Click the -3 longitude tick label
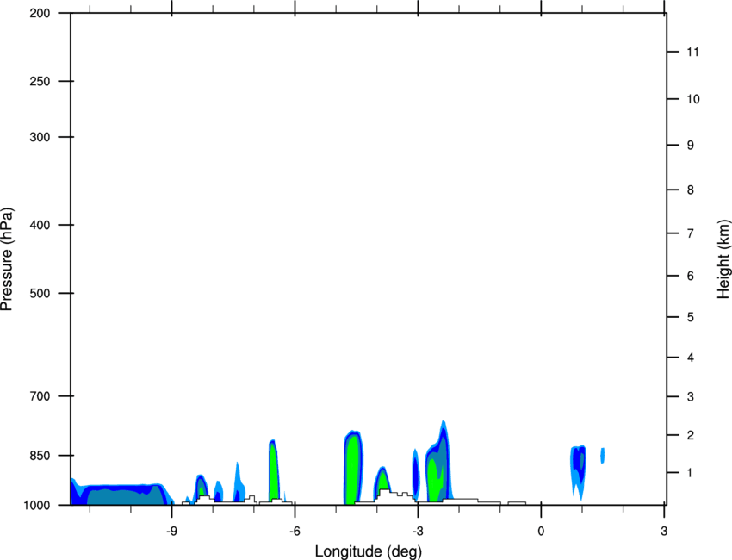732x560 pixels. coord(418,532)
